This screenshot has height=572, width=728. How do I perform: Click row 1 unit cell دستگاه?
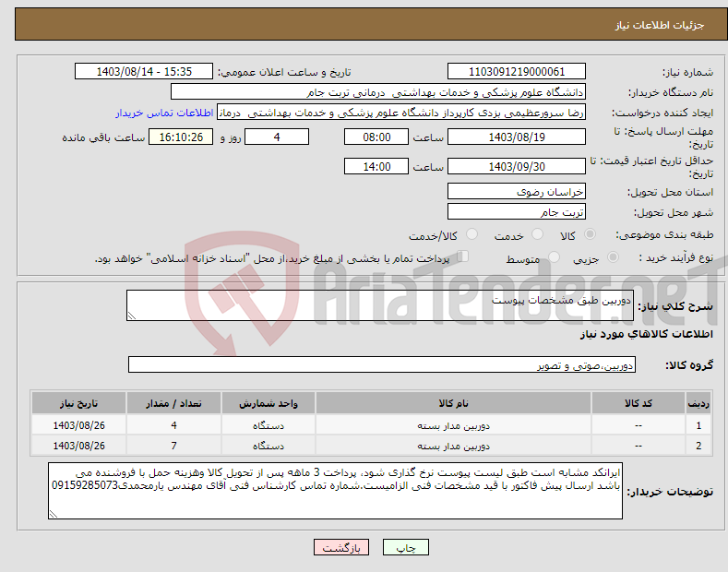pyautogui.click(x=268, y=425)
